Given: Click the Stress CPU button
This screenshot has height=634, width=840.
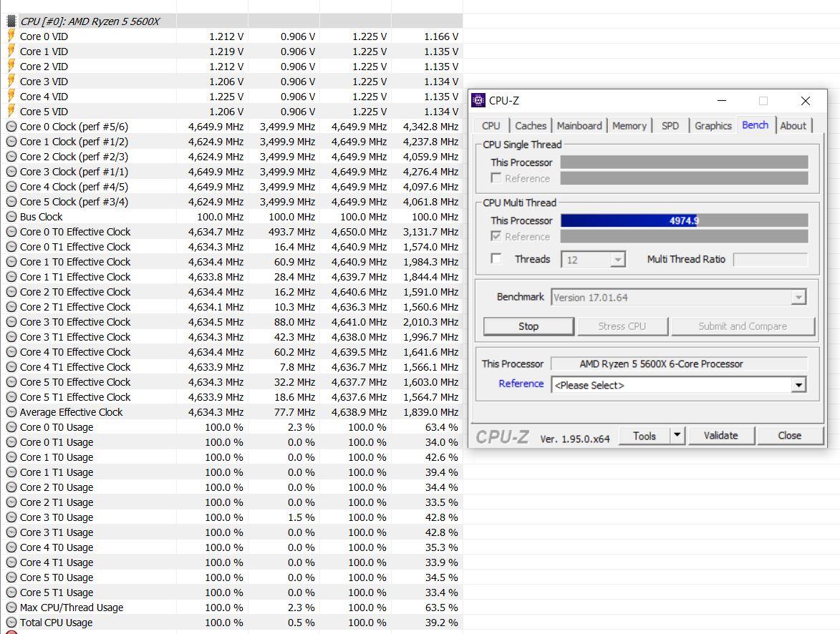Looking at the screenshot, I should pos(622,326).
